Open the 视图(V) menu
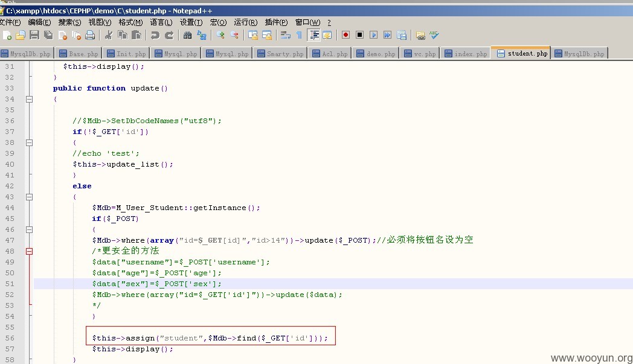 [100, 22]
